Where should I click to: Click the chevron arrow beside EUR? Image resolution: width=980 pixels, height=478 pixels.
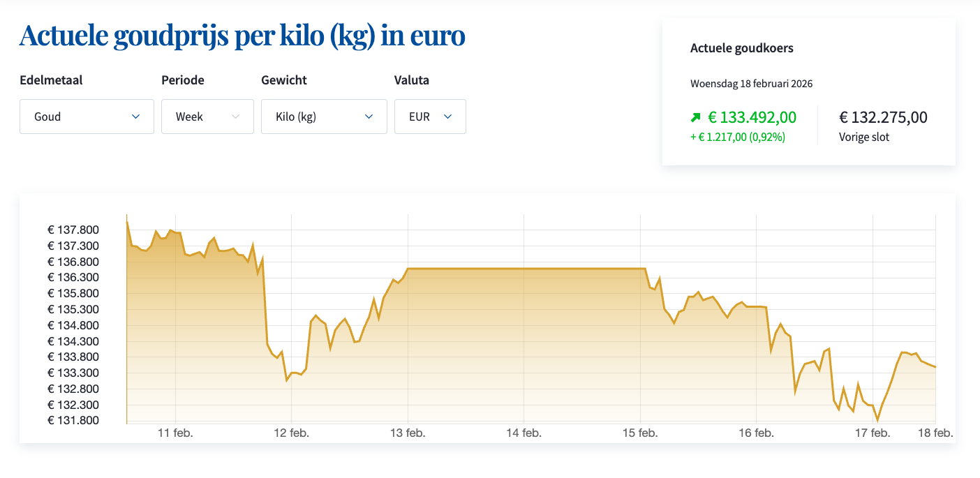click(x=448, y=117)
